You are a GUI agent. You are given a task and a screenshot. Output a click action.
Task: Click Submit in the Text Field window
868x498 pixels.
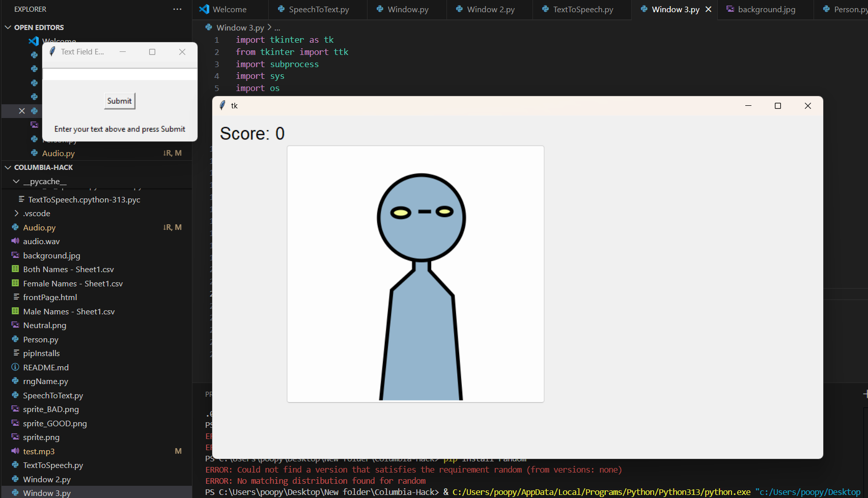120,101
